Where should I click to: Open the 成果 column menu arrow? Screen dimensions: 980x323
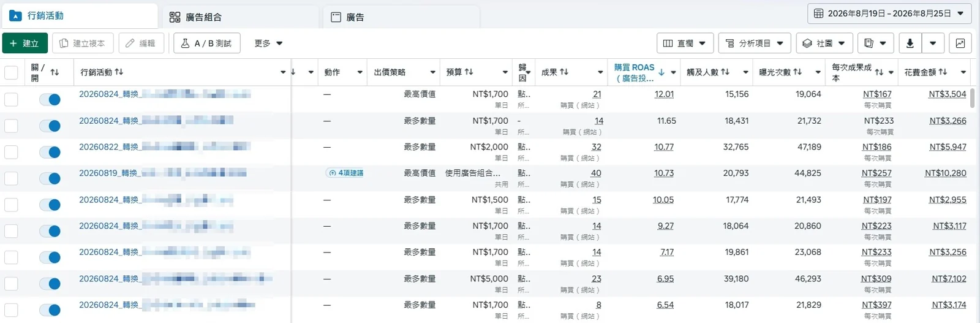click(600, 72)
